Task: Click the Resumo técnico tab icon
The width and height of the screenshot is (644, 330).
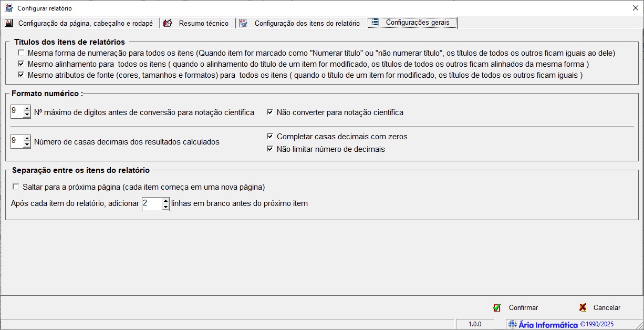Action: (x=168, y=23)
